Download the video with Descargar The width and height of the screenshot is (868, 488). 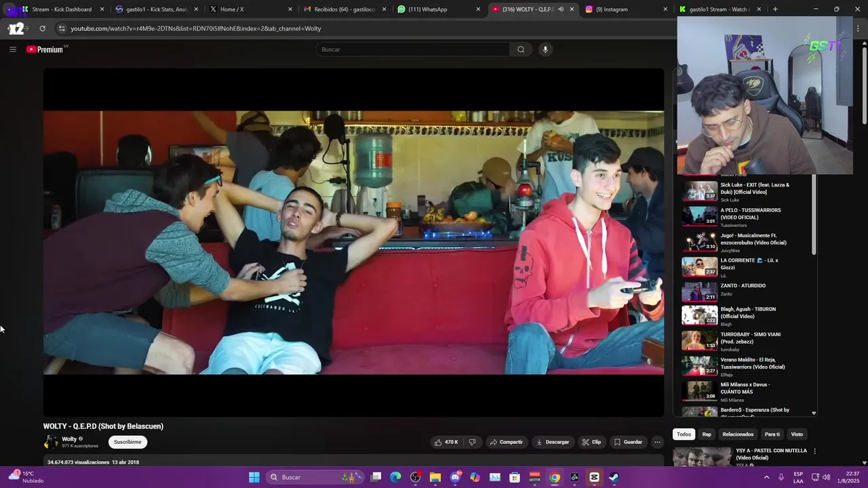tap(553, 442)
